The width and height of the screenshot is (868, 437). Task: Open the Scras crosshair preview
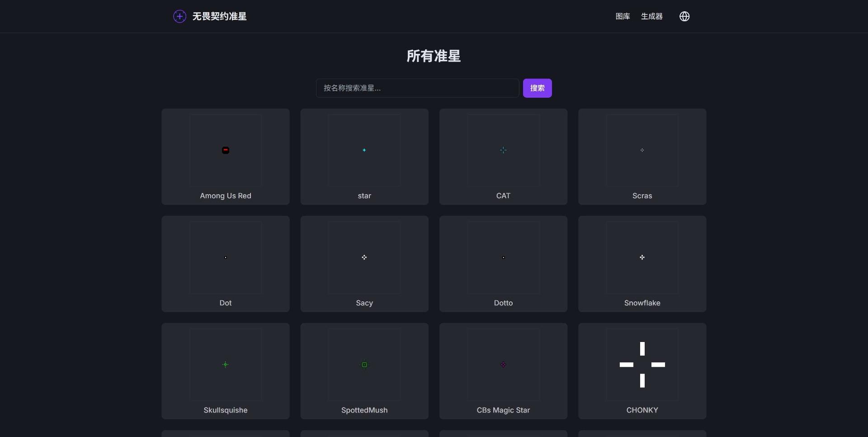642,150
